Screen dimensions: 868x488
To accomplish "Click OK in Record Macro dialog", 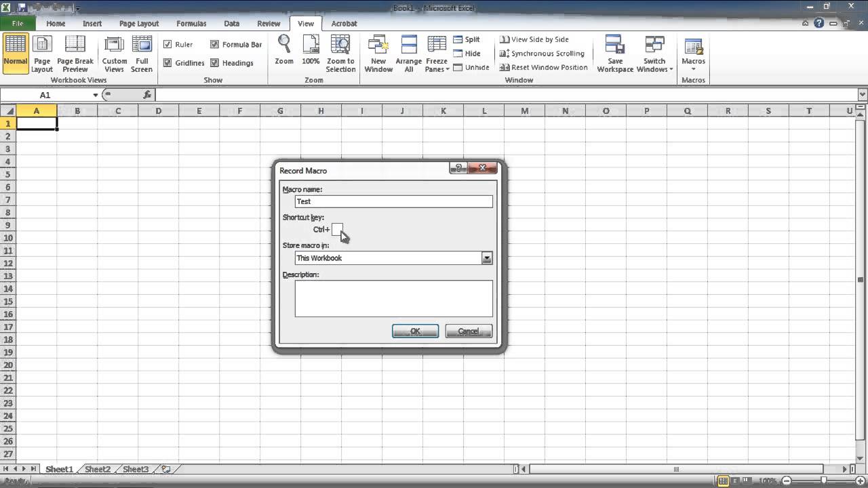I will 415,331.
